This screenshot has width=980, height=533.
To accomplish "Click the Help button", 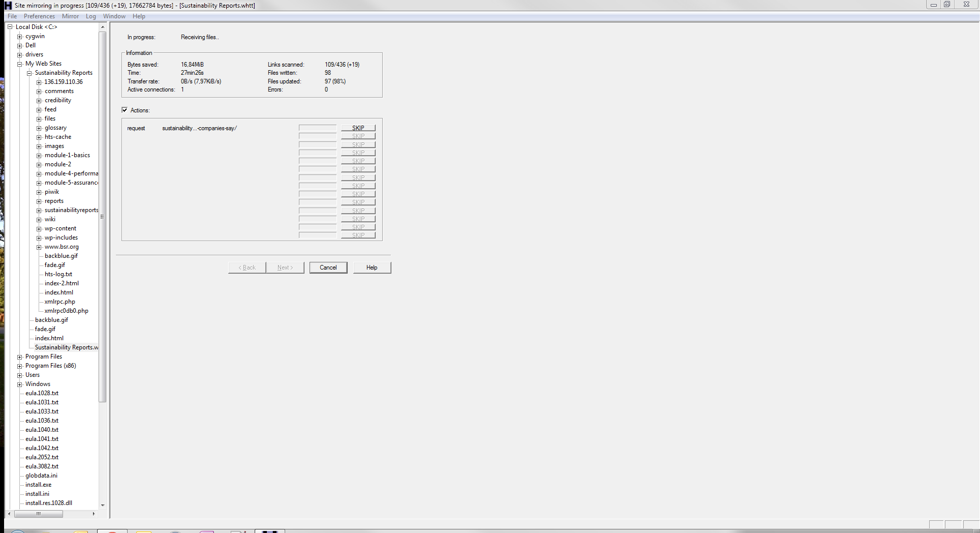I will [x=372, y=268].
